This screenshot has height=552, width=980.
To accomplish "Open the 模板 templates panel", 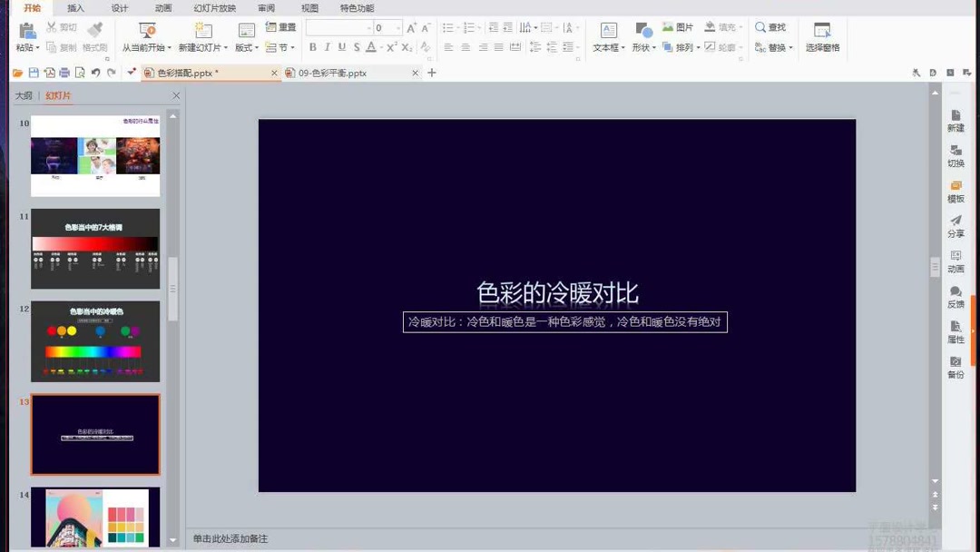I will 955,192.
